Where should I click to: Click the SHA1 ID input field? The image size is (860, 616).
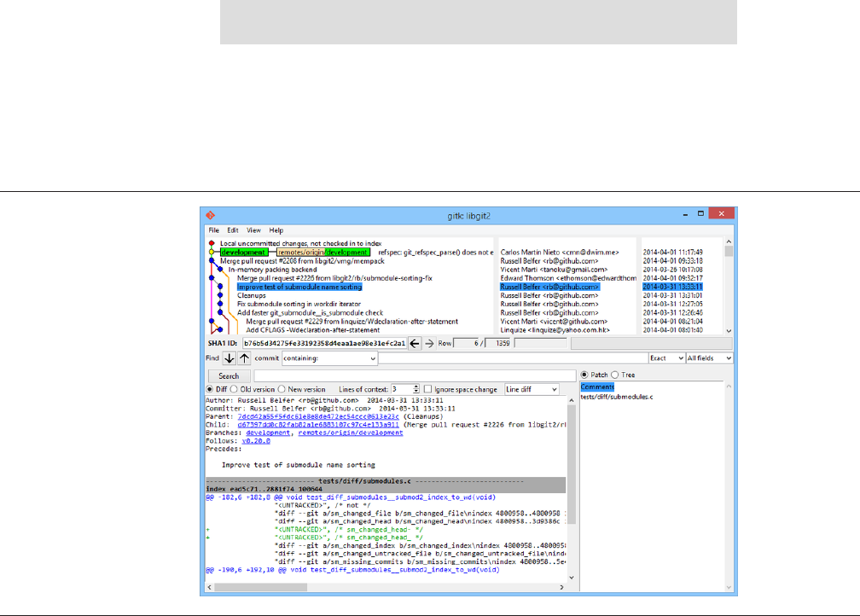click(x=324, y=343)
